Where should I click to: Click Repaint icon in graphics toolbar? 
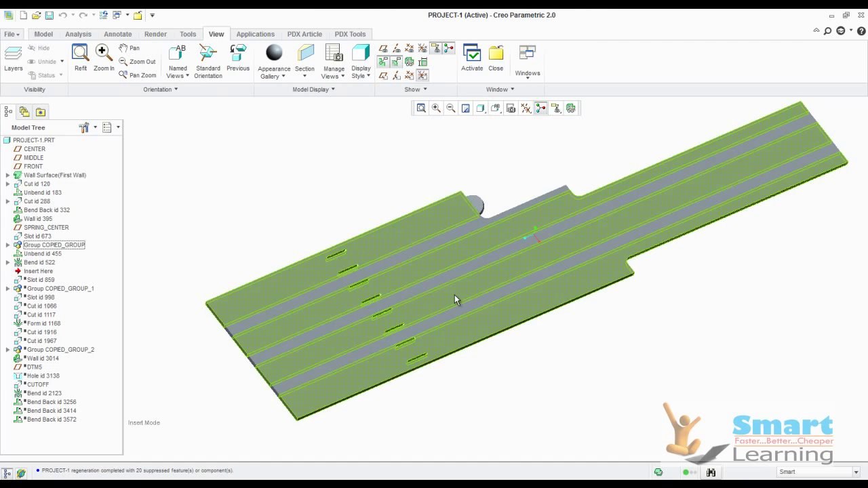pos(466,108)
